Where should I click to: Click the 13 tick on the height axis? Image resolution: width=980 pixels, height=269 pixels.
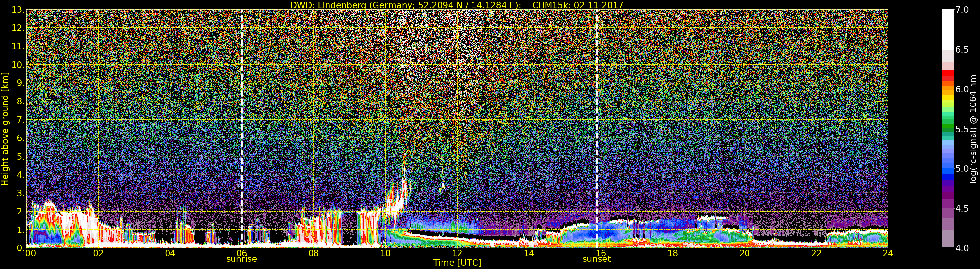point(18,10)
